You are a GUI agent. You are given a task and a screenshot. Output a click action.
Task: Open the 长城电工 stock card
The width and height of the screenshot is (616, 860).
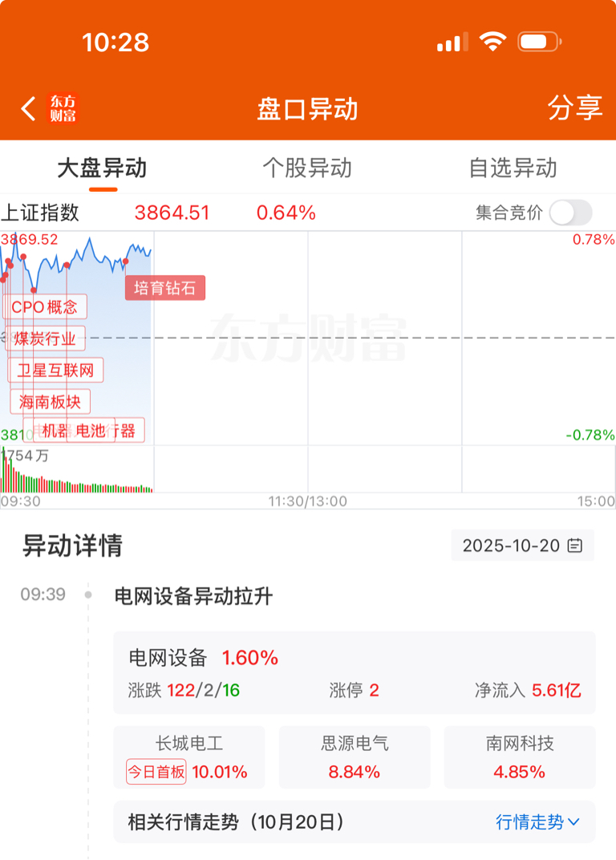(189, 757)
